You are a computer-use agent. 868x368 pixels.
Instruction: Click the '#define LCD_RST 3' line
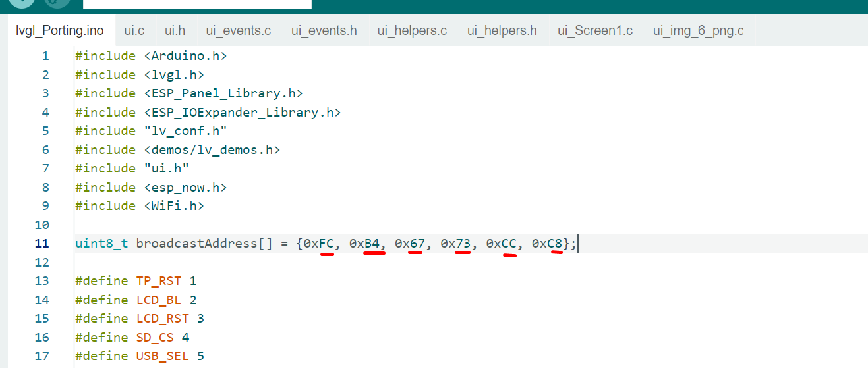point(140,319)
